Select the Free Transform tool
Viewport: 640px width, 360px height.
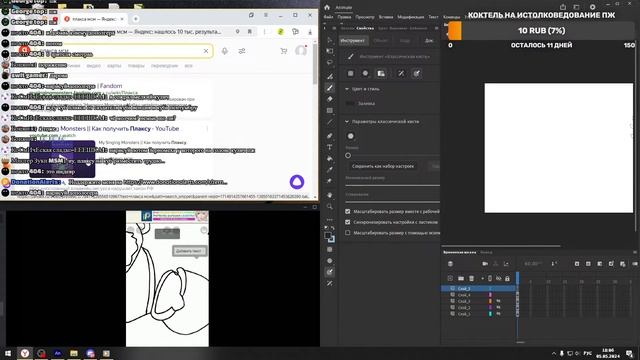click(330, 51)
